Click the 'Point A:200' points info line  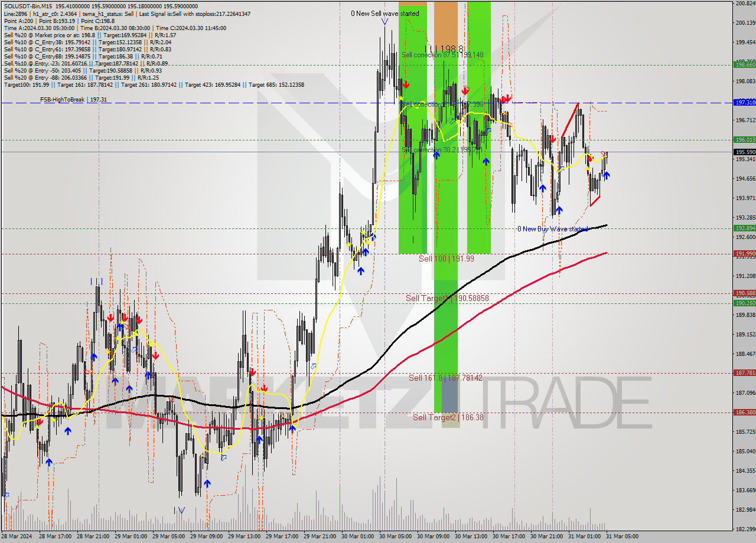[x=59, y=21]
